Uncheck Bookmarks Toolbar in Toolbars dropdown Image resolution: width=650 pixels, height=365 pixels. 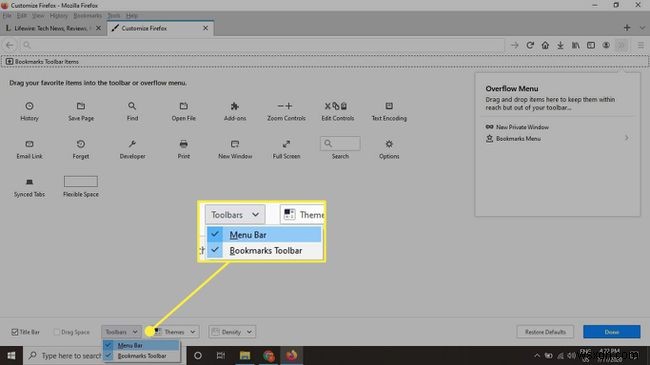click(x=142, y=356)
